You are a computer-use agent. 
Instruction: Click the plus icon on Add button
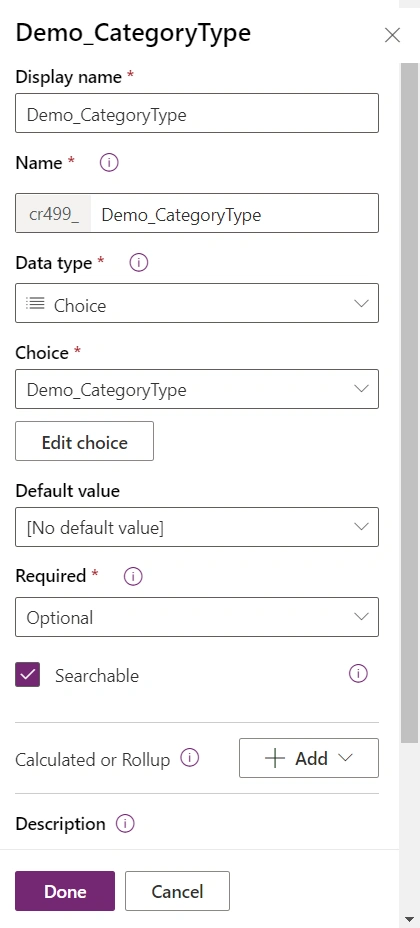click(x=275, y=758)
